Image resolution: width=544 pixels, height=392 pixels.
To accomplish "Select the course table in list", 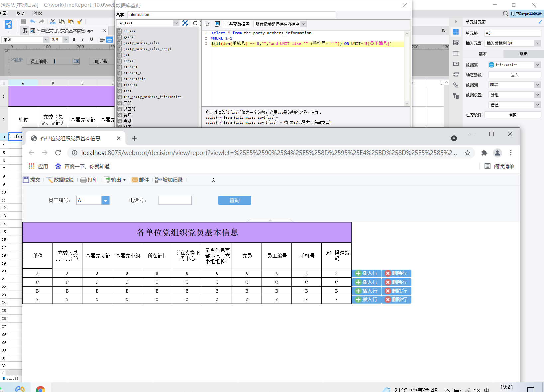I will point(130,31).
